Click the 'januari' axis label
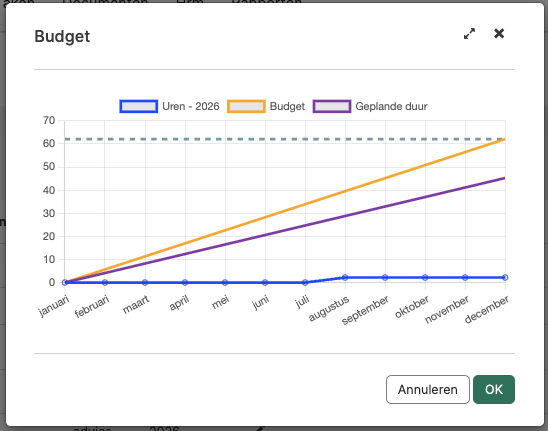The width and height of the screenshot is (548, 431). point(53,306)
